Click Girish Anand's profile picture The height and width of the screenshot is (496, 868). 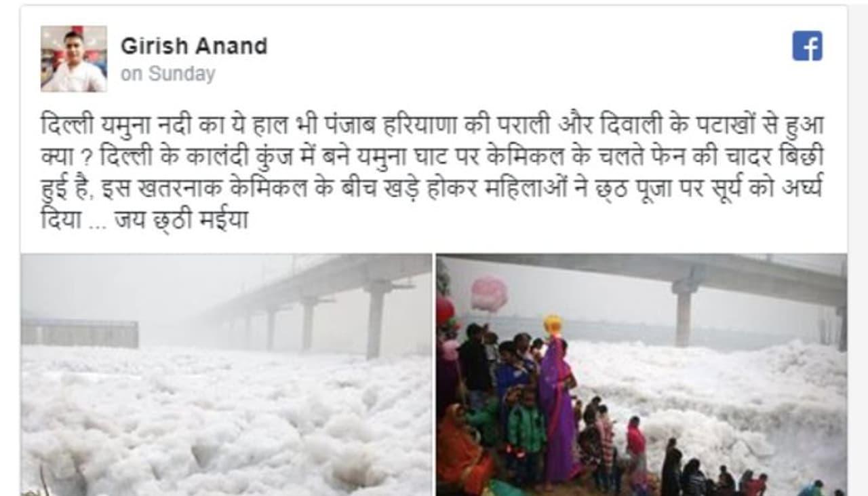(73, 58)
